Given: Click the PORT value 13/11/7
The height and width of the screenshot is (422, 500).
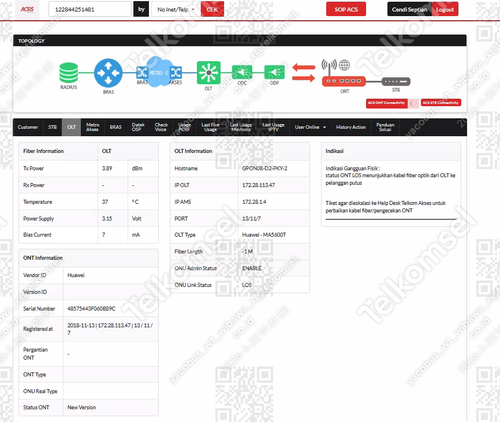Looking at the screenshot, I should [251, 218].
